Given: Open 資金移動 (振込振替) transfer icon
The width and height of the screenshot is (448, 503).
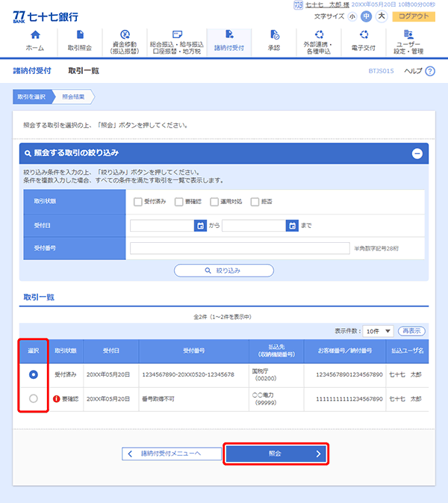Looking at the screenshot, I should coord(125,34).
